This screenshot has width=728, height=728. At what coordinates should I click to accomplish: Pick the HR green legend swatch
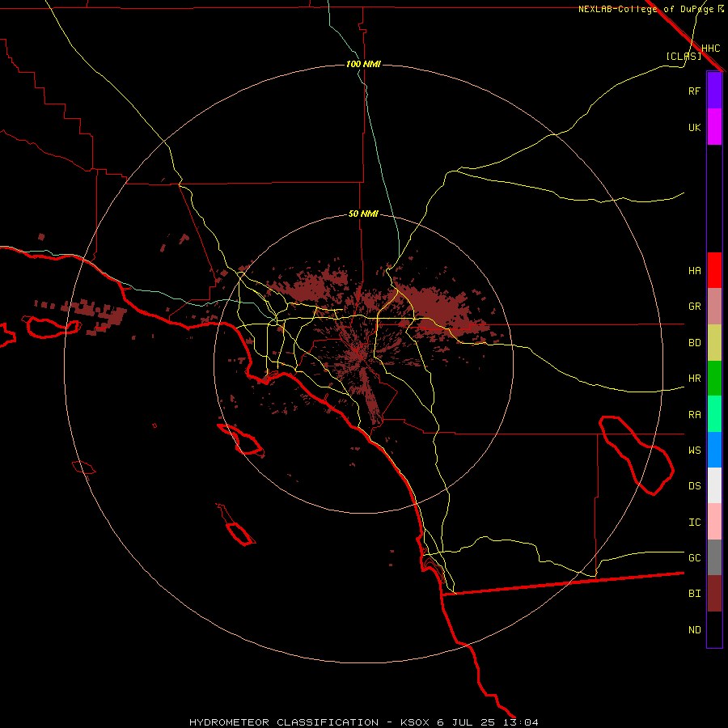pos(714,379)
